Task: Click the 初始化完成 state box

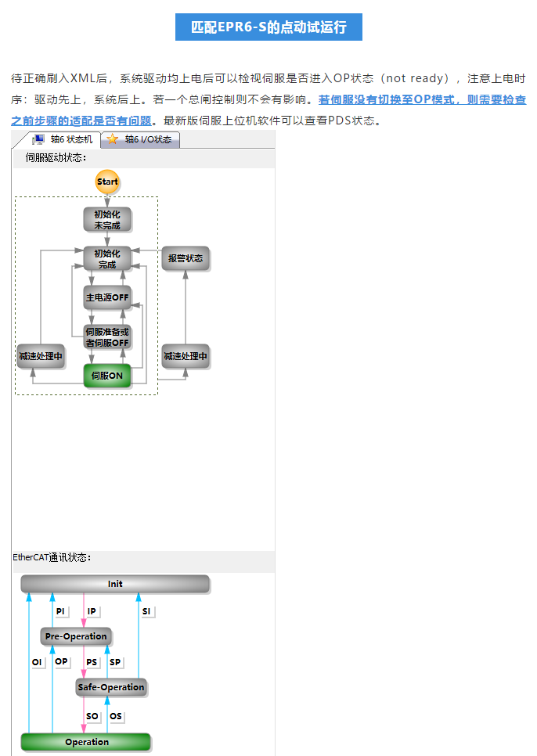Action: (x=107, y=259)
